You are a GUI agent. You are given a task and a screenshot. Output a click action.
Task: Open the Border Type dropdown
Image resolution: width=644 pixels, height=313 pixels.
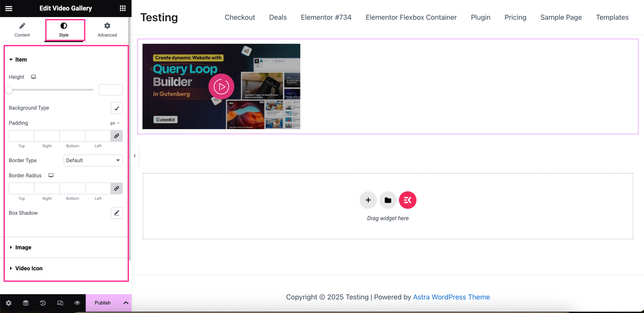(93, 160)
